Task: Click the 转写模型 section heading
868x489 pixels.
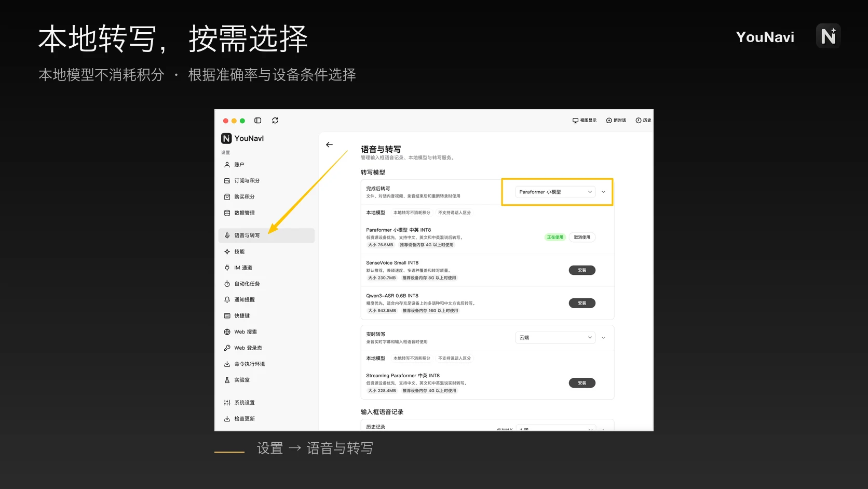Action: pos(373,173)
